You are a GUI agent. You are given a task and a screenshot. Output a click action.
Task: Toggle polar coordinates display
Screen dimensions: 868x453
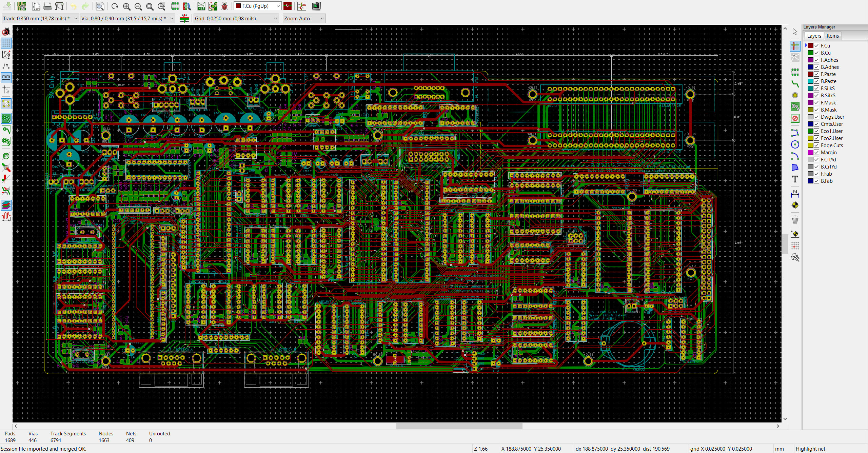(x=6, y=54)
